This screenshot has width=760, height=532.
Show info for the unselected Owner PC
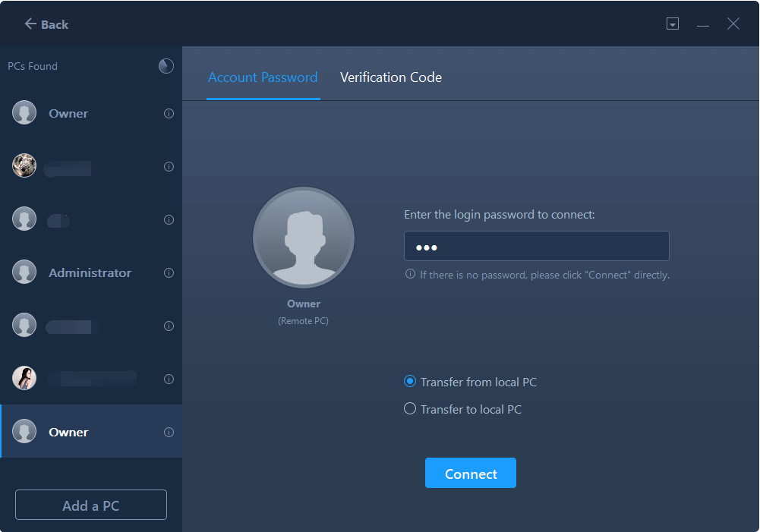click(169, 114)
